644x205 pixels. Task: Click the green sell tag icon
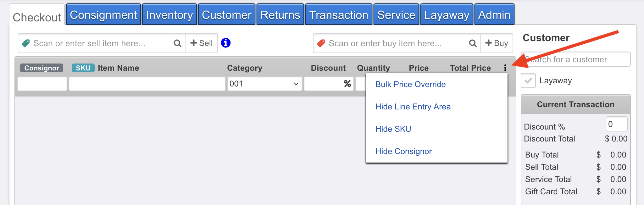(26, 43)
